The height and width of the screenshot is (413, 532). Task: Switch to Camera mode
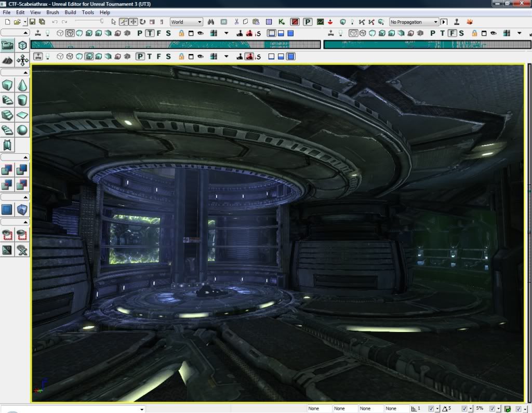click(x=7, y=45)
